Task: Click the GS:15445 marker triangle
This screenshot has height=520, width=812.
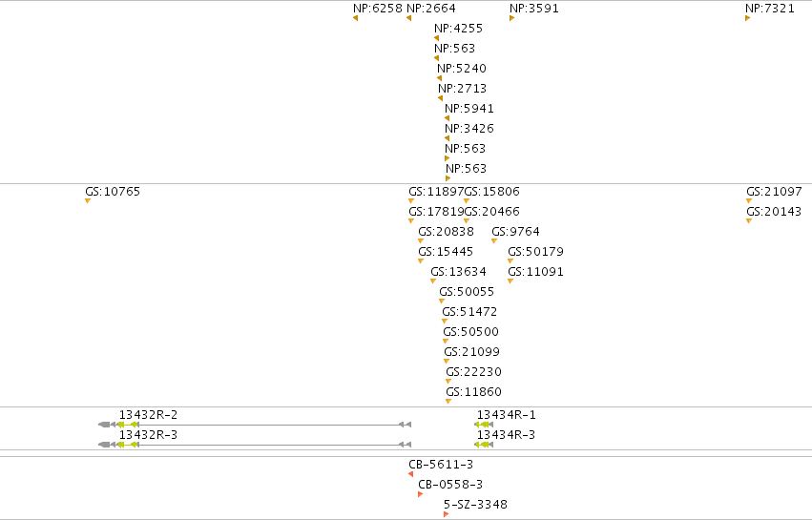Action: point(421,261)
